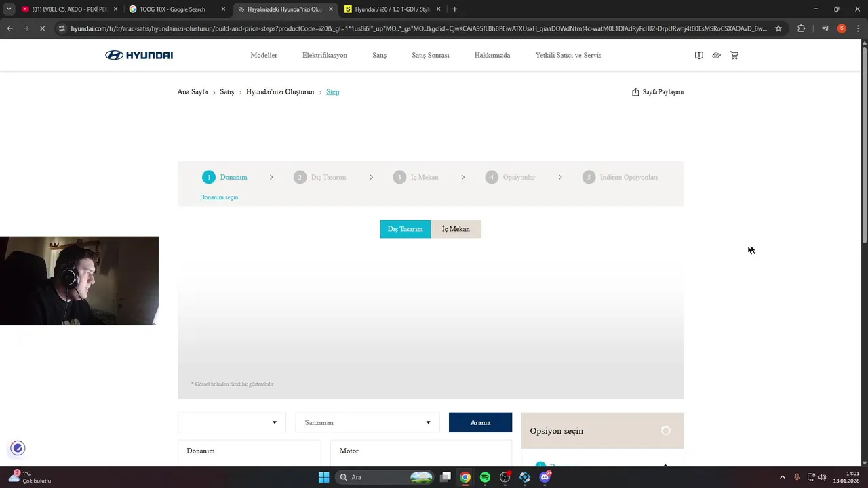Click the round floating assistant icon at lower left
Image resolution: width=868 pixels, height=488 pixels.
[x=18, y=448]
